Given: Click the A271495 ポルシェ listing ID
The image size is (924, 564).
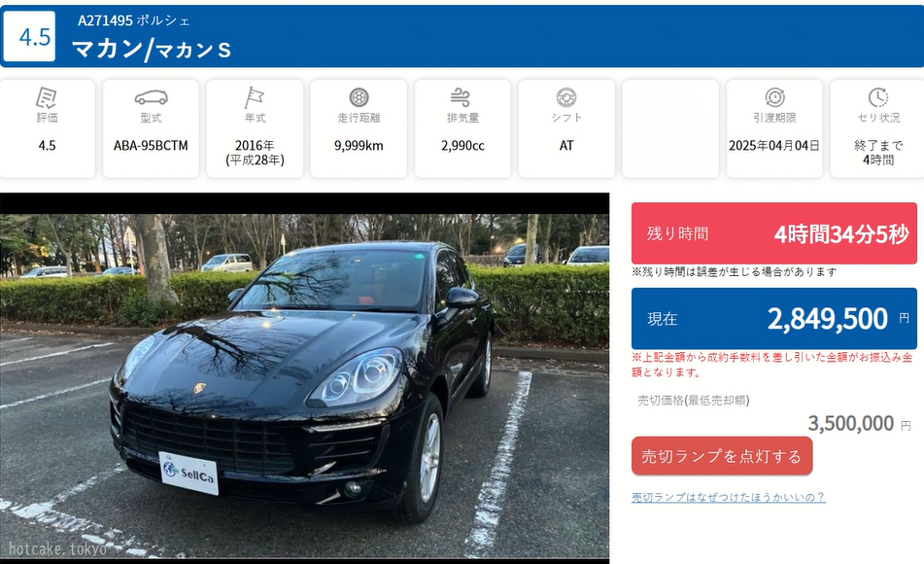Looking at the screenshot, I should click(x=134, y=20).
